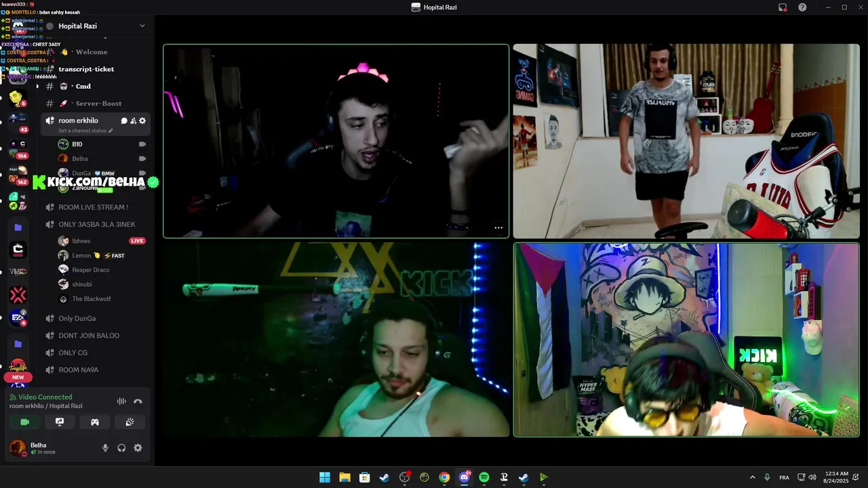The height and width of the screenshot is (488, 868).
Task: Select user Reaper Draco
Action: tap(102, 270)
